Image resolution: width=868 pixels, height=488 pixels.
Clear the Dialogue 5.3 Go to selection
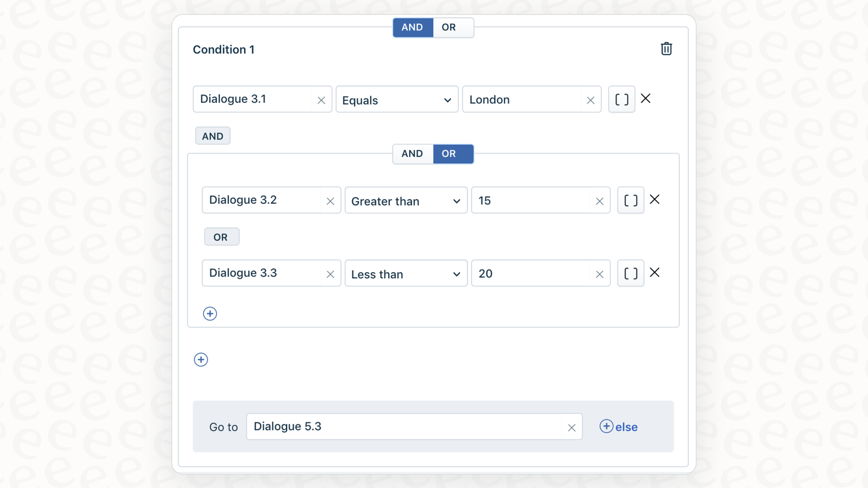click(571, 428)
